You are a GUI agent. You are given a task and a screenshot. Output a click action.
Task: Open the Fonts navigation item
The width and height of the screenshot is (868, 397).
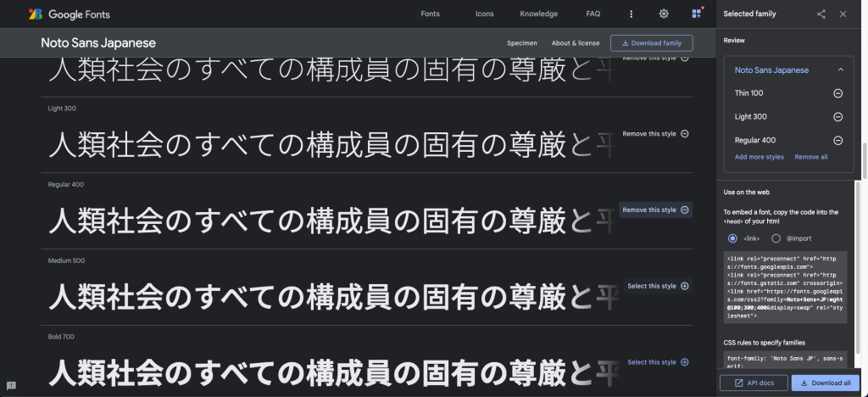coord(430,14)
